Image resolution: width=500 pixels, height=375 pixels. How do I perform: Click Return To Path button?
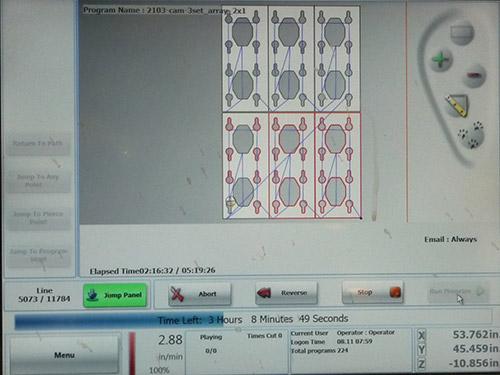[x=38, y=144]
